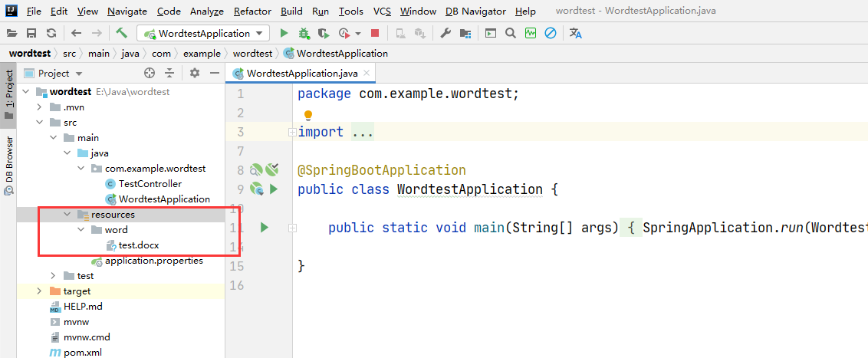Viewport: 868px width, 358px height.
Task: Open Search Everywhere magnifier icon
Action: (x=511, y=33)
